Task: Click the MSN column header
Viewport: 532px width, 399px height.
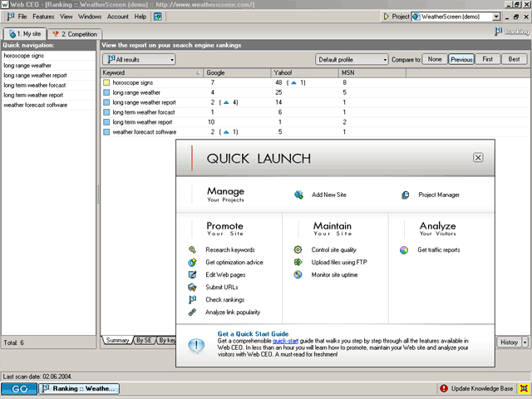Action: click(372, 72)
